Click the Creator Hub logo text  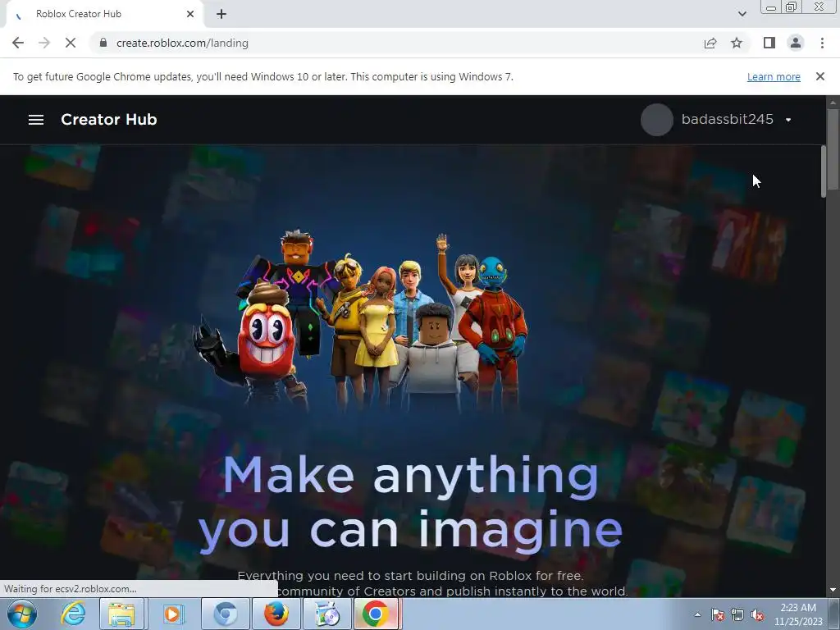pyautogui.click(x=109, y=120)
